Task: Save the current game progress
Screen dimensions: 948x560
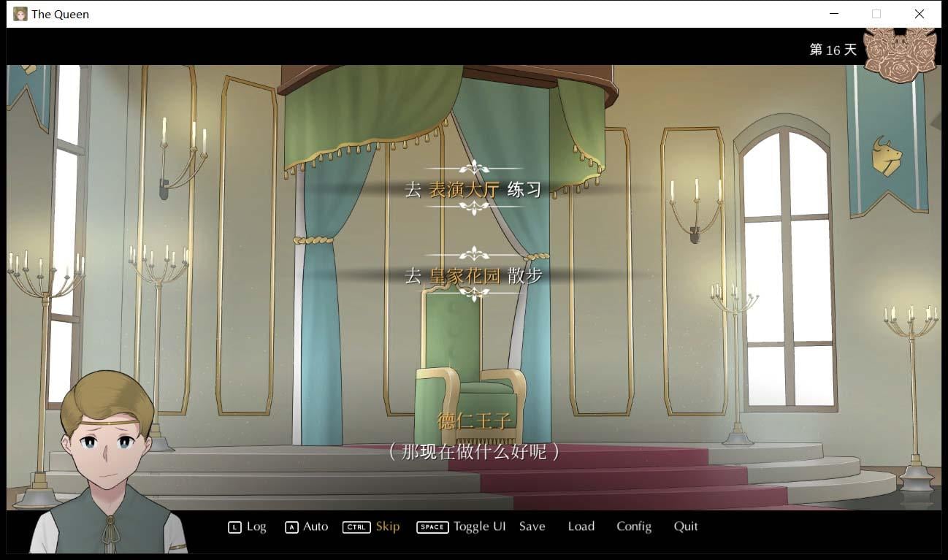Action: tap(532, 526)
